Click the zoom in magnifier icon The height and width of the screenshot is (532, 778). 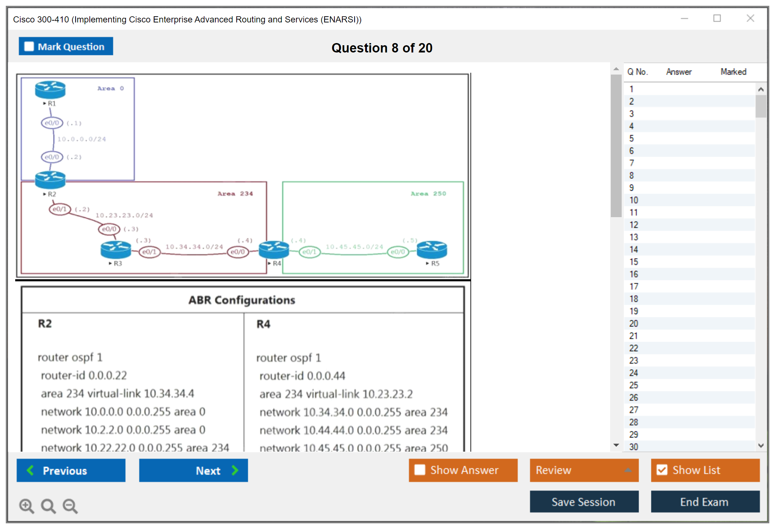[x=26, y=506]
